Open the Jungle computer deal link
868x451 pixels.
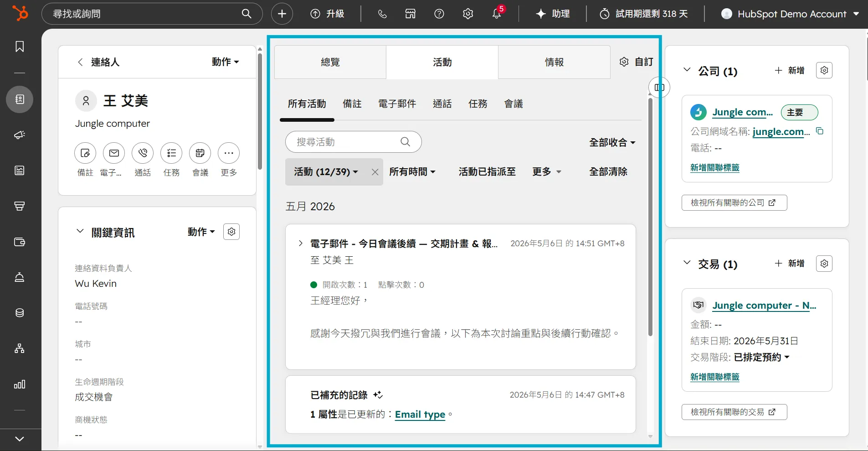click(x=765, y=306)
